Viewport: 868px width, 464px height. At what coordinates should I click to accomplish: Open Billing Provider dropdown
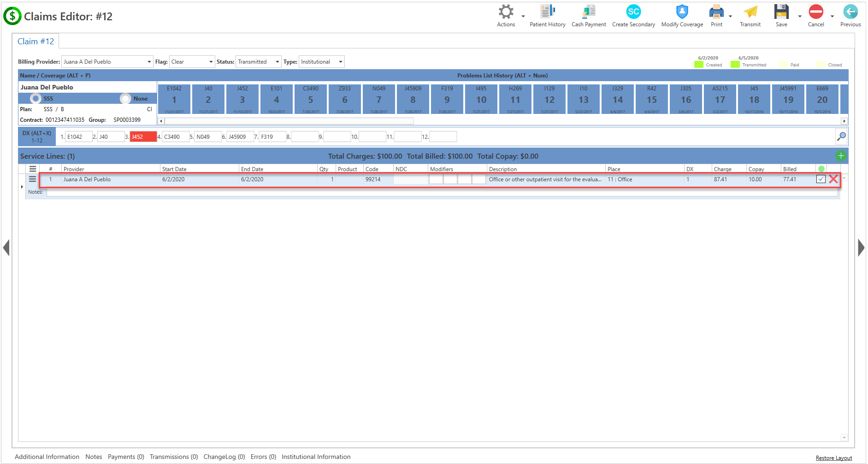click(x=149, y=62)
